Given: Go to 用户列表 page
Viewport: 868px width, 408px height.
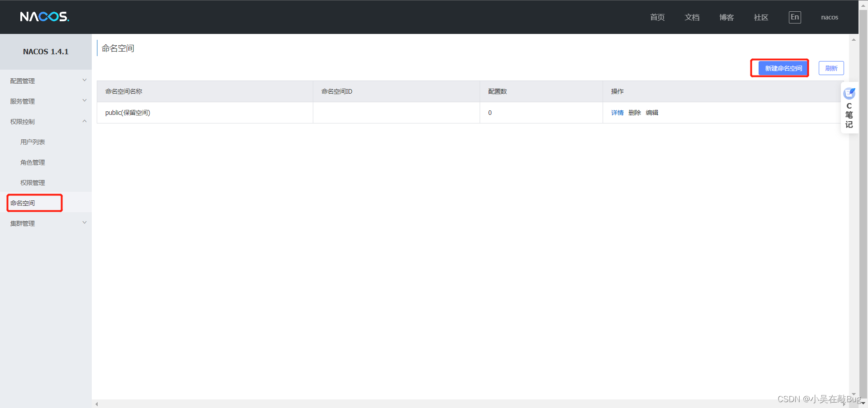Looking at the screenshot, I should (33, 142).
